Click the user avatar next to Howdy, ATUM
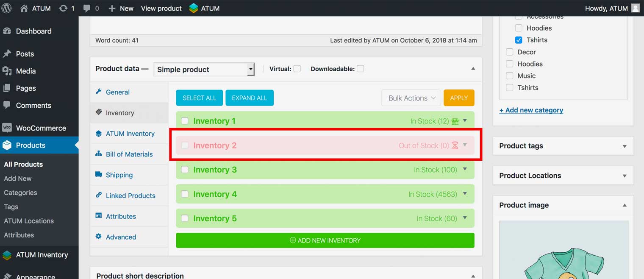The image size is (644, 279). pos(635,8)
